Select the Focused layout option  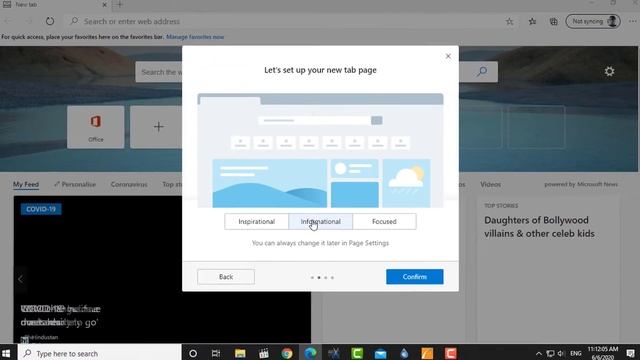384,222
